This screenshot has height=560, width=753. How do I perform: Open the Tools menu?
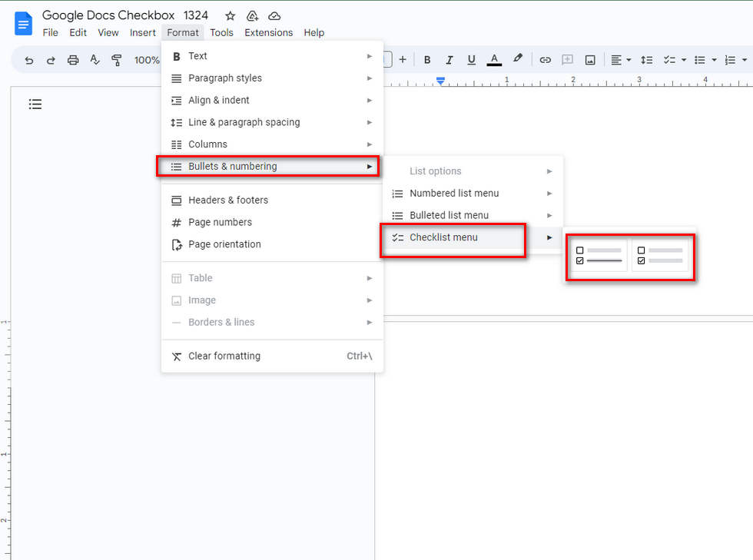point(221,33)
